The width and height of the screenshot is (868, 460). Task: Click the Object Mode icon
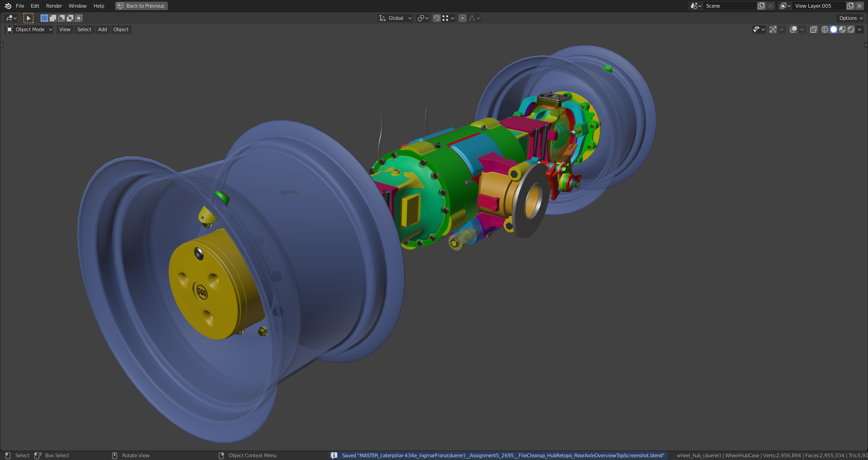pos(9,29)
